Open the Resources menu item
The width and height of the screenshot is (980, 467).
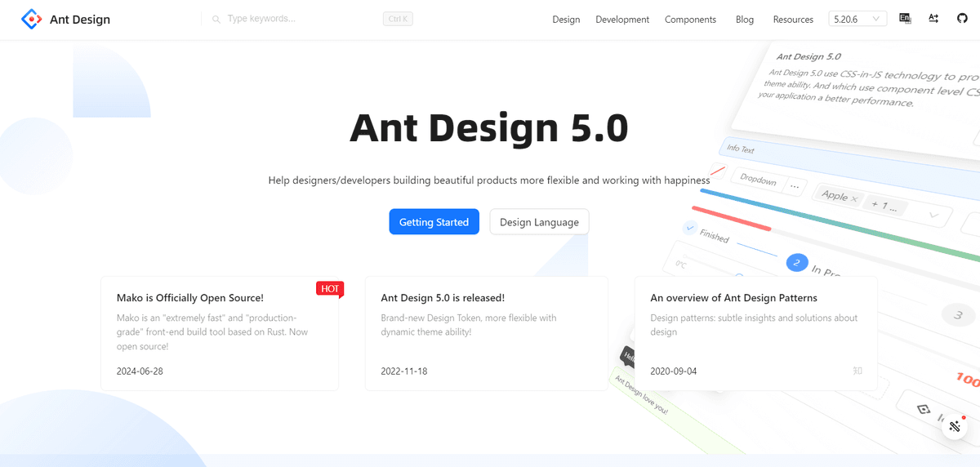pos(793,20)
